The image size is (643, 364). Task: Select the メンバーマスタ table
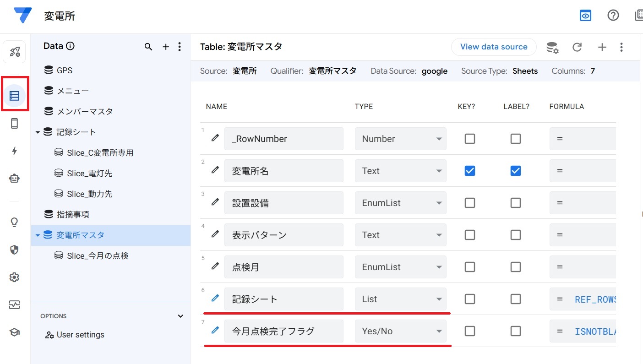click(x=85, y=111)
